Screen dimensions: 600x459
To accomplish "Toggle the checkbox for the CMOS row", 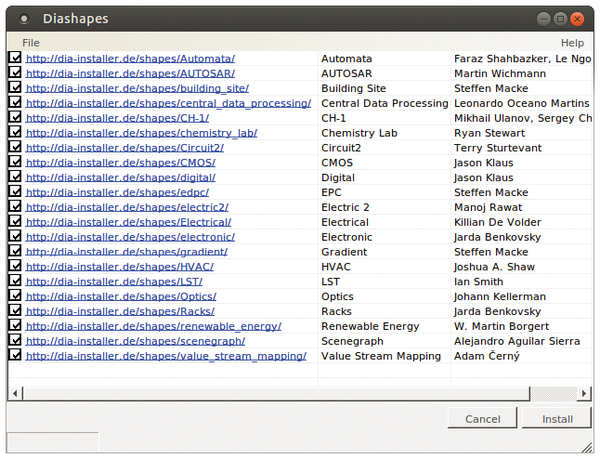I will [15, 162].
